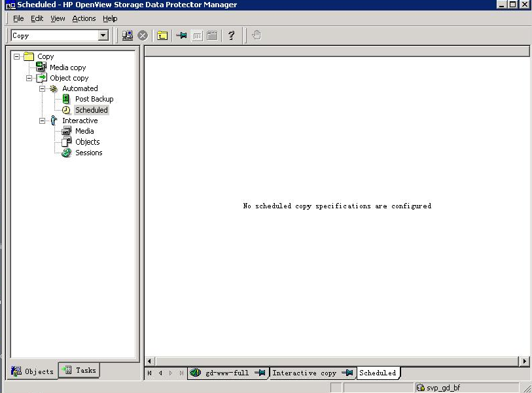Screen dimensions: 532x393
Task: Click the Tasks tab icon
Action: coord(67,369)
